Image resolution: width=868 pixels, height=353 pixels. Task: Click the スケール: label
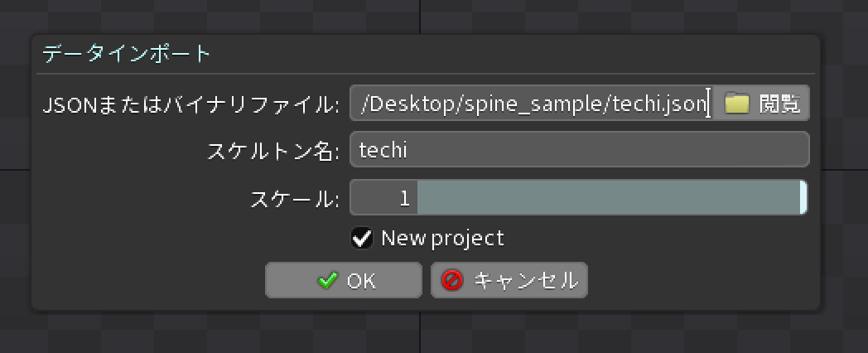[x=295, y=198]
